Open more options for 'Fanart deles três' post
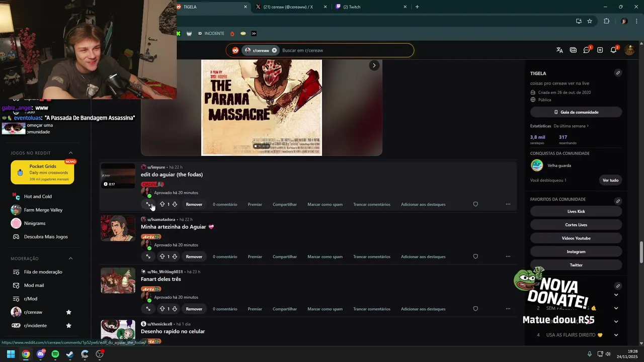Image resolution: width=644 pixels, height=362 pixels. (508, 309)
